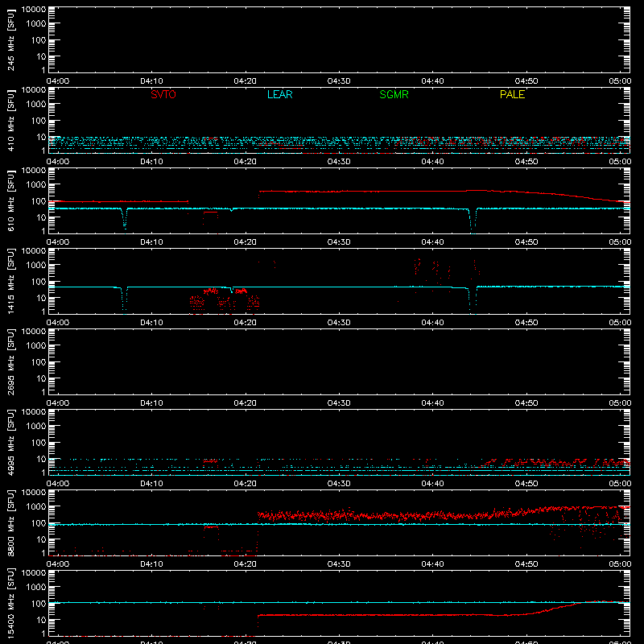Click 04:50 time label under 610 MHz panel
Screen dimensions: 644x644
point(526,242)
